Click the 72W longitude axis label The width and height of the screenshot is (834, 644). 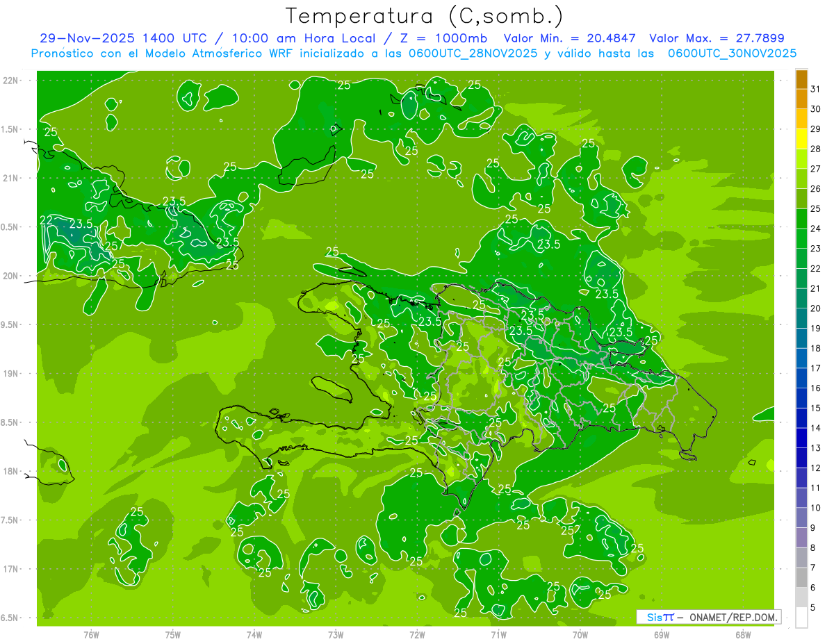[x=417, y=634]
